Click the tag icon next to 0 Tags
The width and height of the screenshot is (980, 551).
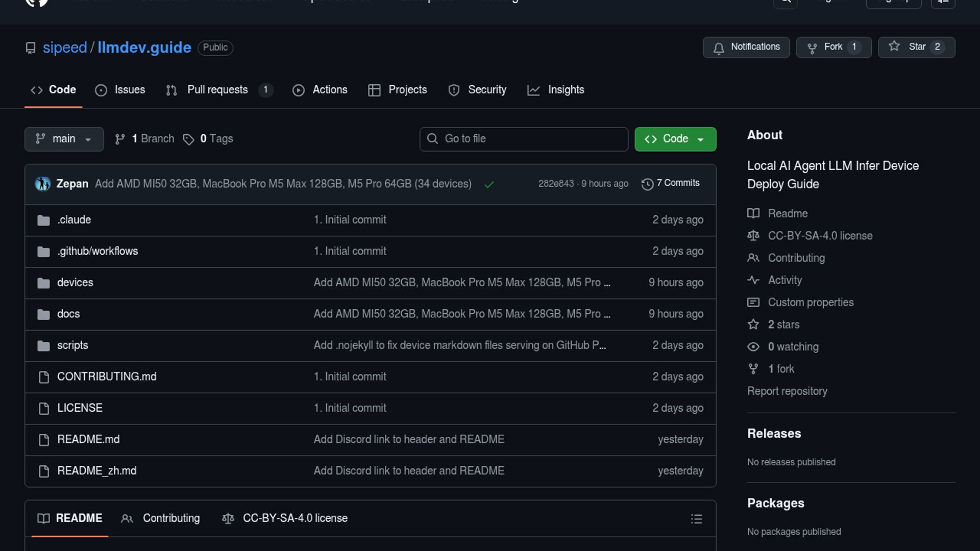[x=188, y=139]
